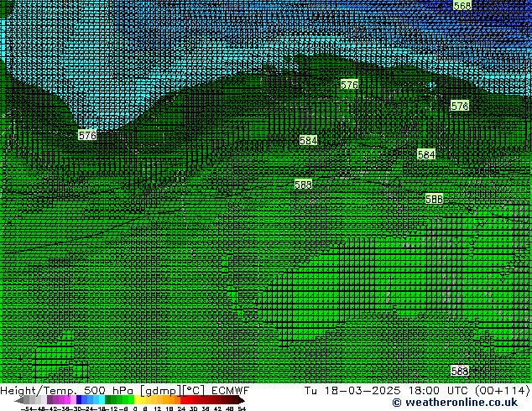Viewport: 532px width, 411px height.
Task: Click the bottom-most 588 contour label
Action: coord(459,371)
